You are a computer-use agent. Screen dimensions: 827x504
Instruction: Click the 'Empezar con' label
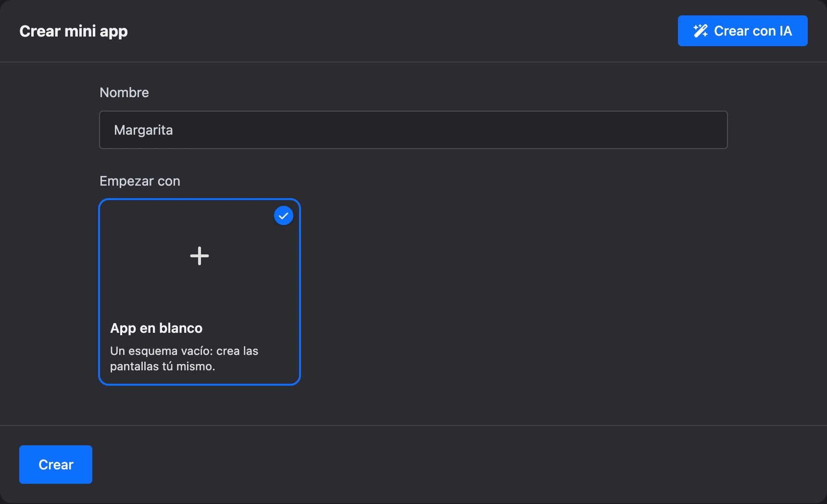[140, 181]
